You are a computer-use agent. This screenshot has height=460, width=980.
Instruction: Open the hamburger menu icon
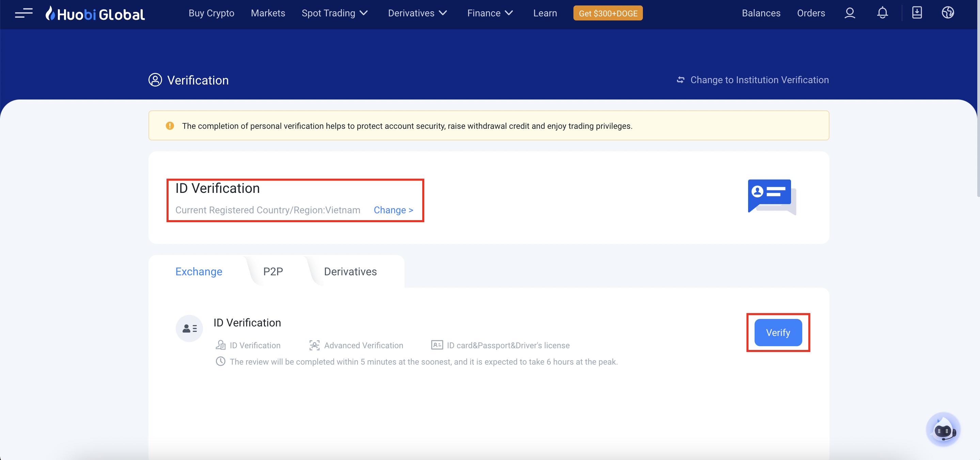coord(23,13)
